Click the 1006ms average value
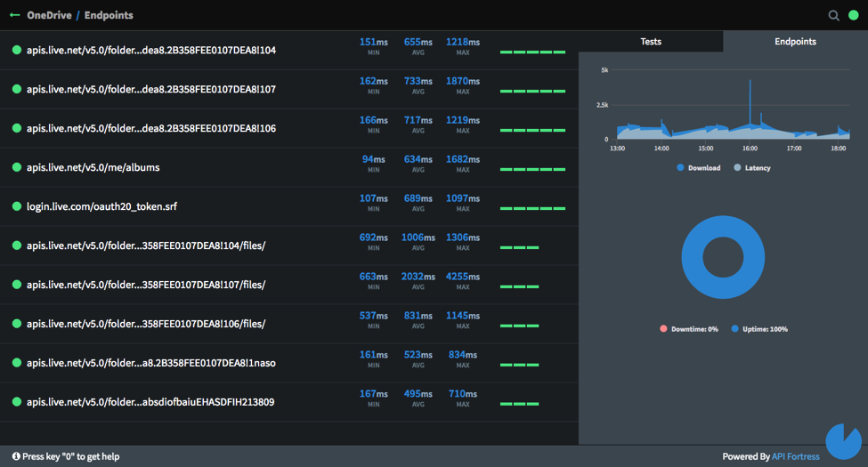Viewport: 868px width, 467px height. [x=418, y=237]
